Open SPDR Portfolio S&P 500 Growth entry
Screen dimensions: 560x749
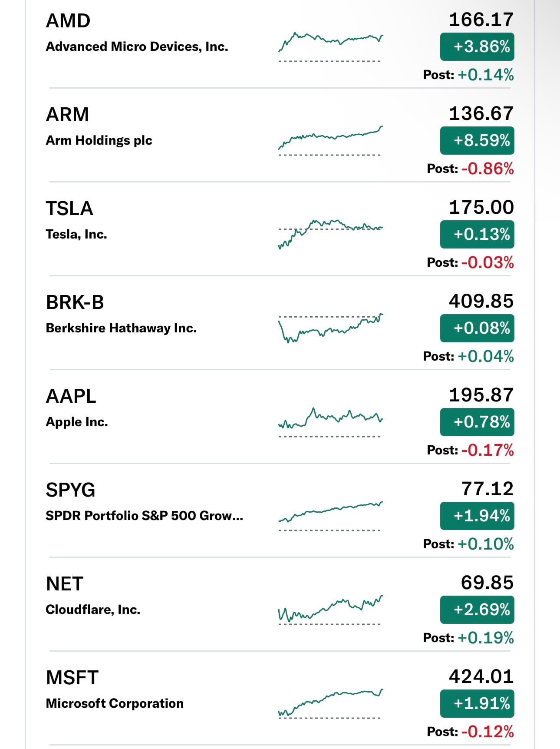point(145,516)
